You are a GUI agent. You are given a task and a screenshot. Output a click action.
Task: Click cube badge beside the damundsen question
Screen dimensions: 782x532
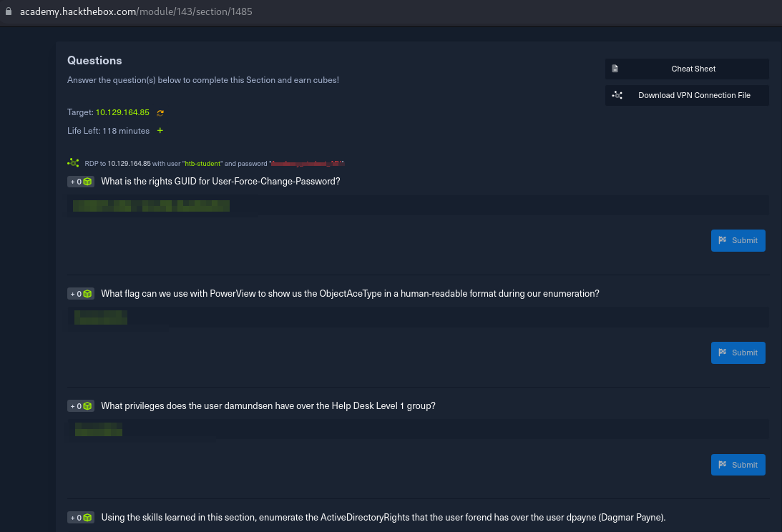point(81,406)
